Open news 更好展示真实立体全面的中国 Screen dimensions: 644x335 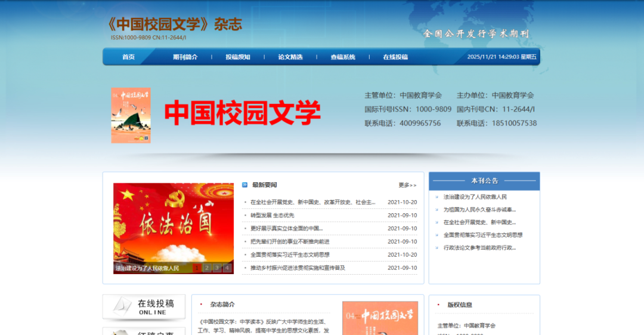[287, 228]
